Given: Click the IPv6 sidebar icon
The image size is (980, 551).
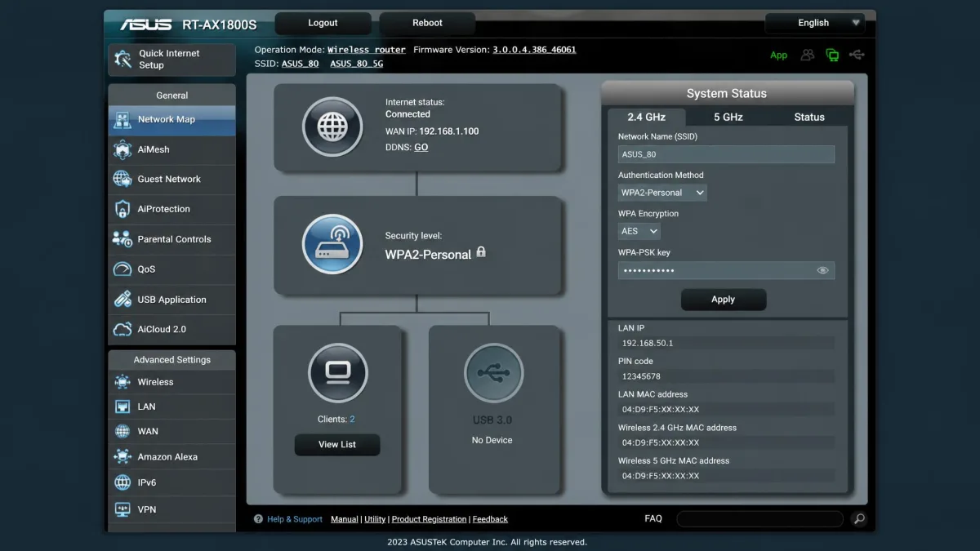Looking at the screenshot, I should [122, 482].
